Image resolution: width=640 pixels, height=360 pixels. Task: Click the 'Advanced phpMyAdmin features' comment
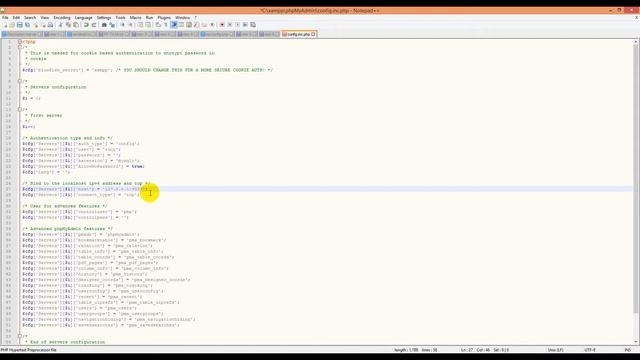pyautogui.click(x=68, y=229)
